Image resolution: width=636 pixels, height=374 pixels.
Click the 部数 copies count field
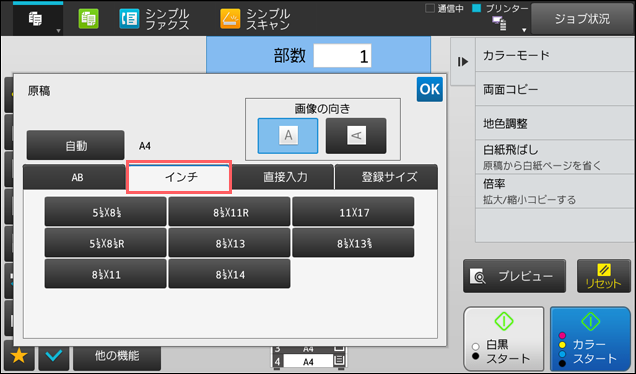[342, 56]
